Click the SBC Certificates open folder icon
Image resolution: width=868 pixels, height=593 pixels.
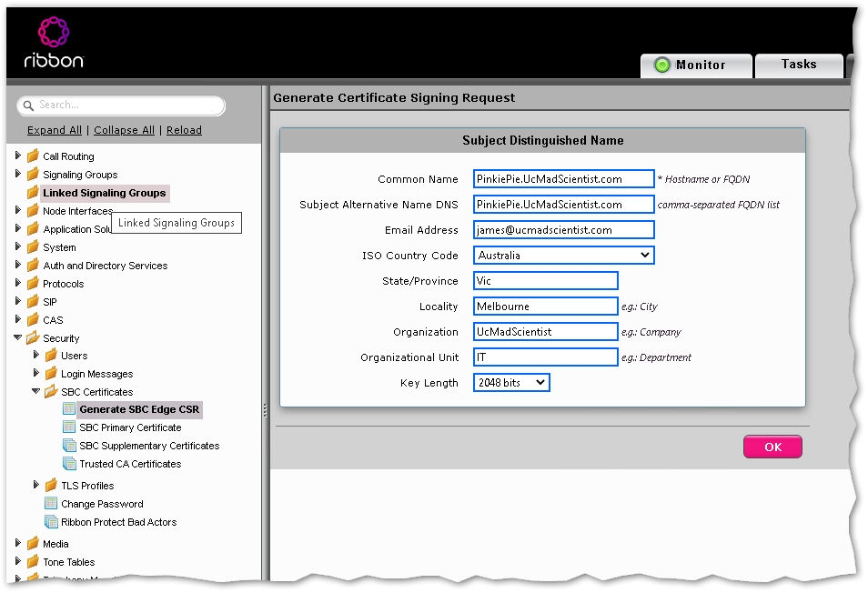[x=52, y=391]
